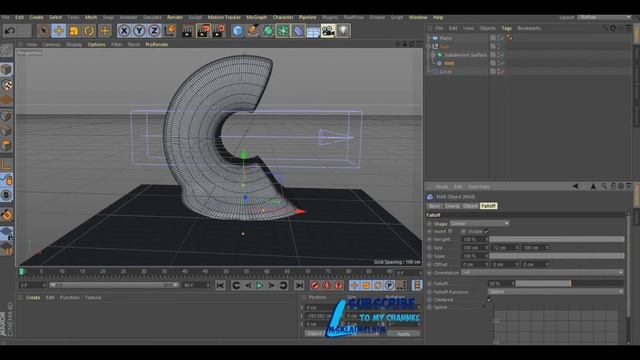The image size is (640, 360).
Task: Enable the Snap S icon
Action: click(6, 195)
